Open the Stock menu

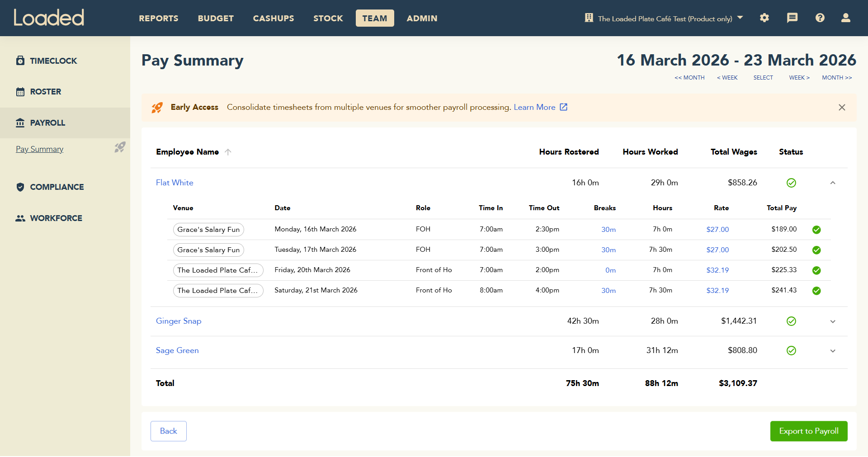(x=328, y=18)
